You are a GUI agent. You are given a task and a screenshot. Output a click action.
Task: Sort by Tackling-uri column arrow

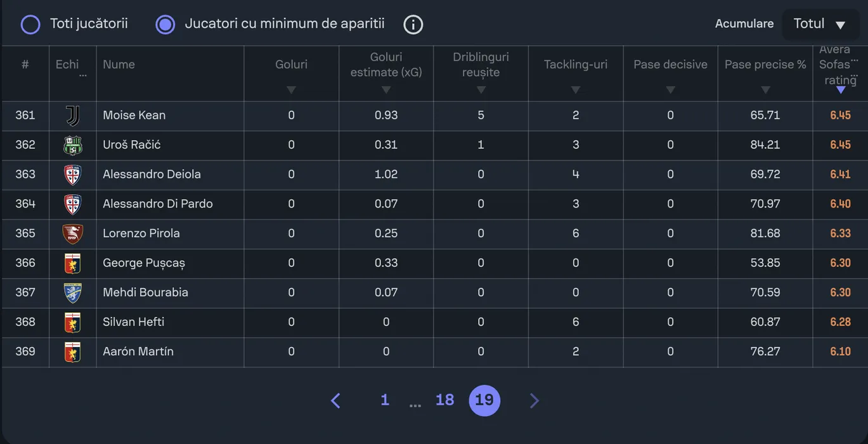tap(575, 90)
